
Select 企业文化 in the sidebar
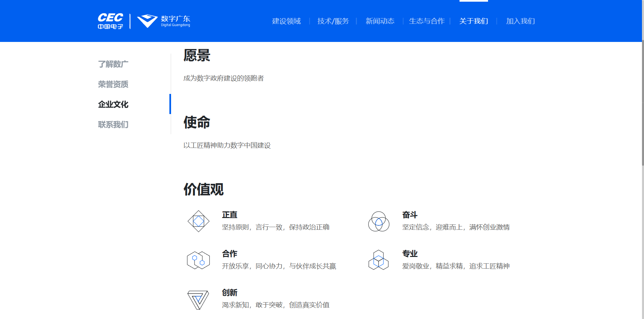113,104
